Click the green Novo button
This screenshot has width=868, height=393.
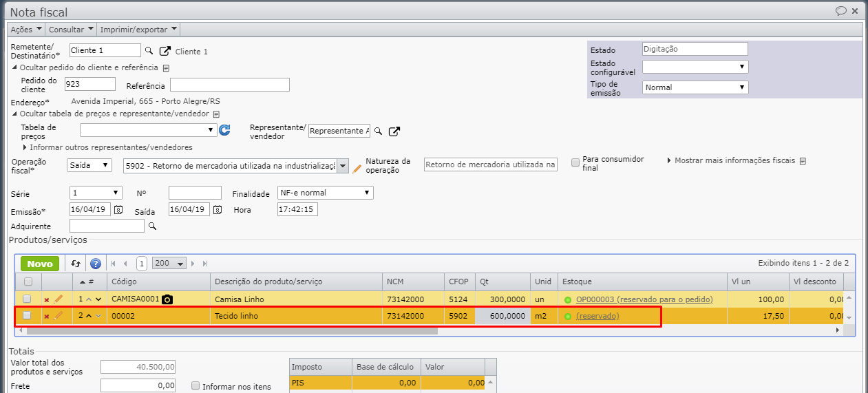(x=40, y=264)
